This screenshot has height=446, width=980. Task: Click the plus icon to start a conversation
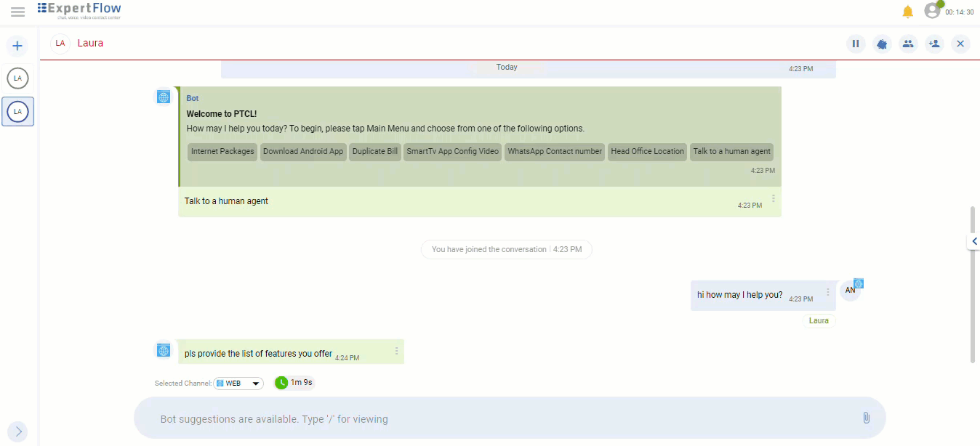point(17,46)
